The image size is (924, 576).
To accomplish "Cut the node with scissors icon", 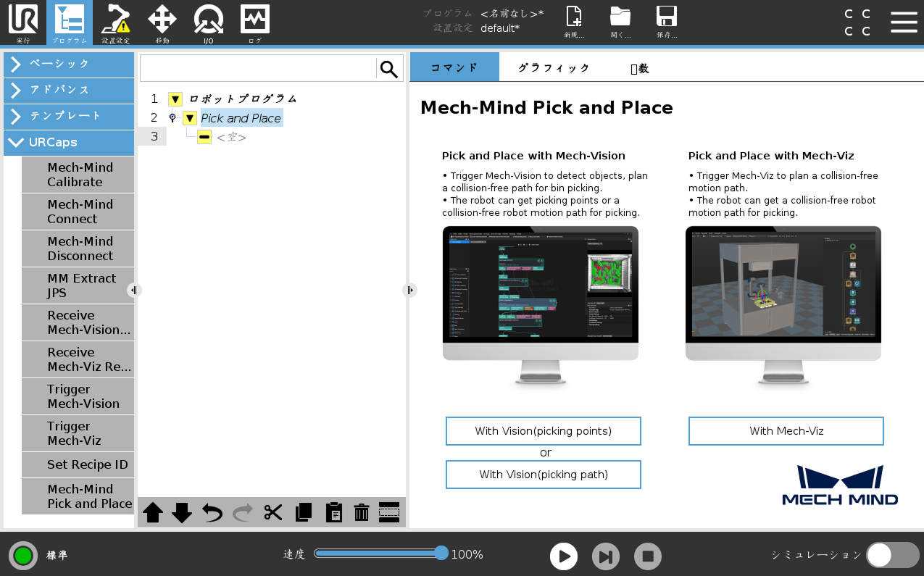I will click(x=273, y=513).
